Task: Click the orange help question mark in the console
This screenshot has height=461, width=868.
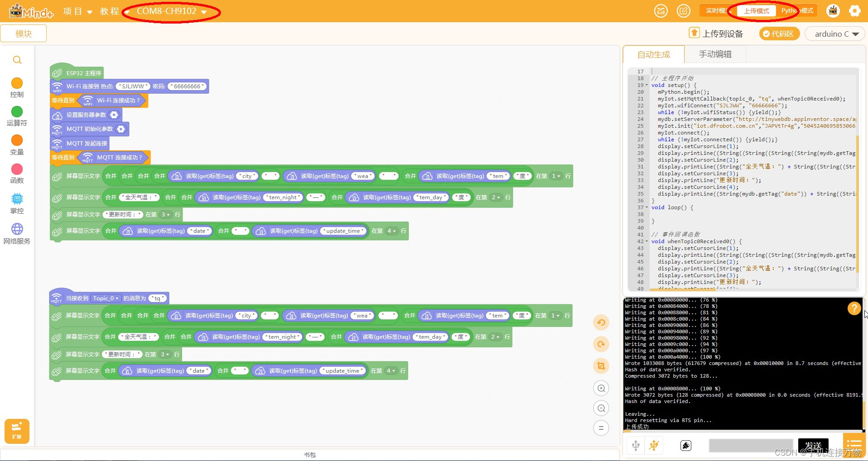Action: 854,308
